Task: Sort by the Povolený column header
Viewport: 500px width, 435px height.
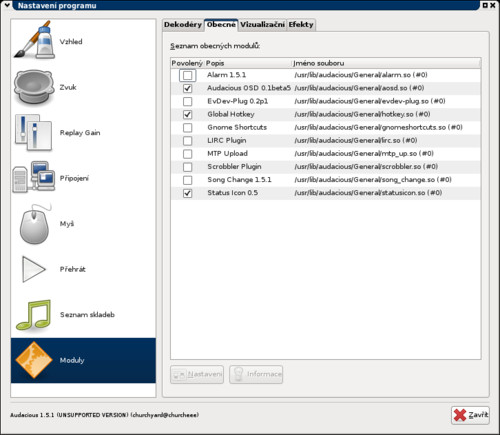Action: point(187,63)
